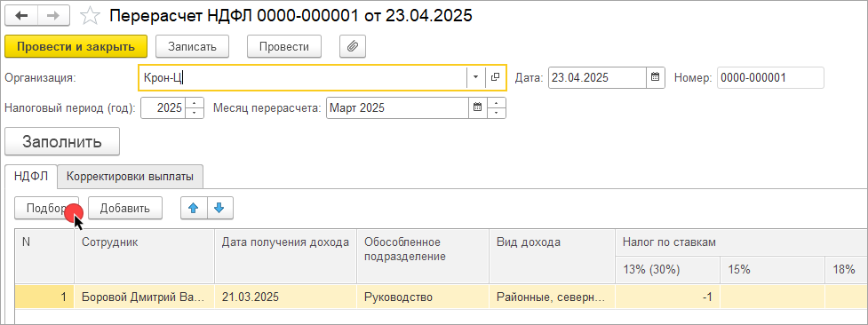868x325 pixels.
Task: Select the Обособленное подразделение column header
Action: point(423,257)
